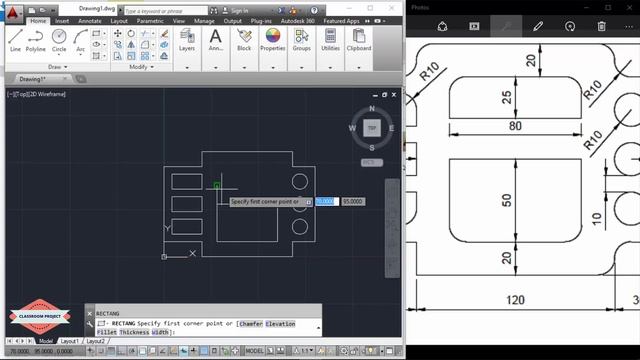Choose the Chamfer command-line option
The width and height of the screenshot is (640, 360).
point(251,324)
